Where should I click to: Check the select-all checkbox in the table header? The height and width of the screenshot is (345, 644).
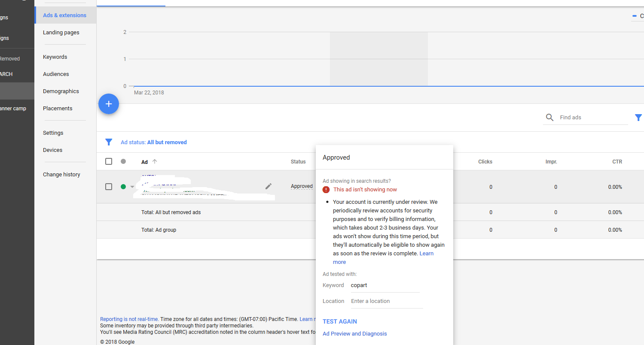[x=109, y=161]
